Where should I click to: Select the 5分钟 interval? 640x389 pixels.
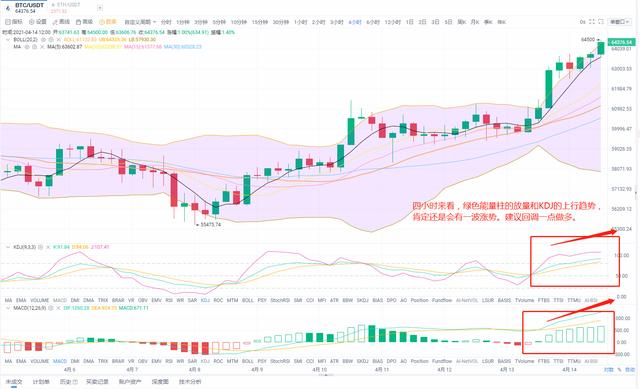tap(219, 22)
